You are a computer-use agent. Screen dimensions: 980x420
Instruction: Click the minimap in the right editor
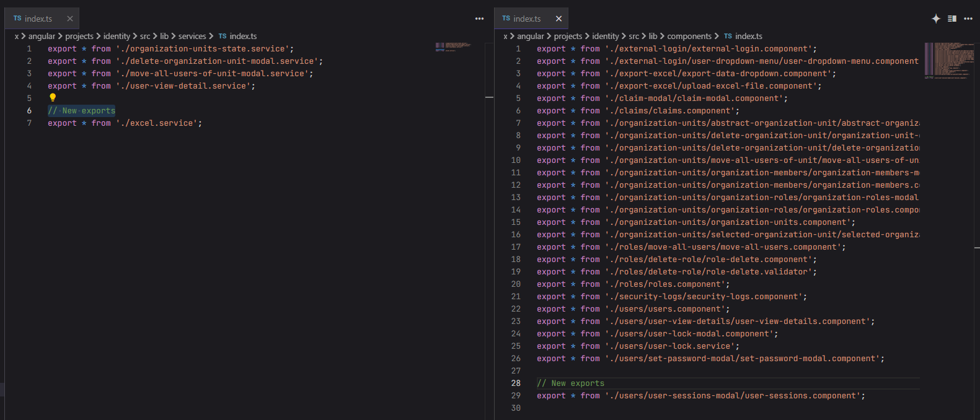(x=948, y=61)
